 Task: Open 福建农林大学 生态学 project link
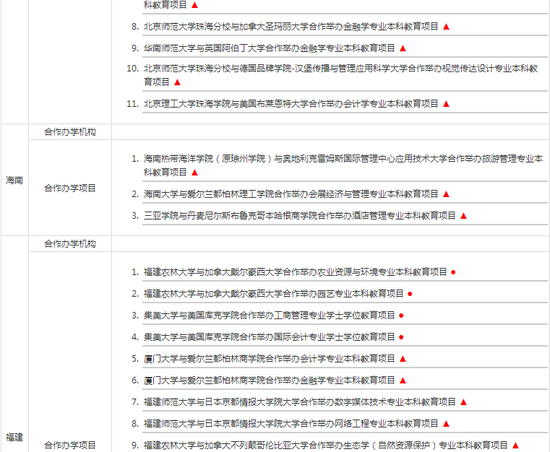tap(326, 445)
